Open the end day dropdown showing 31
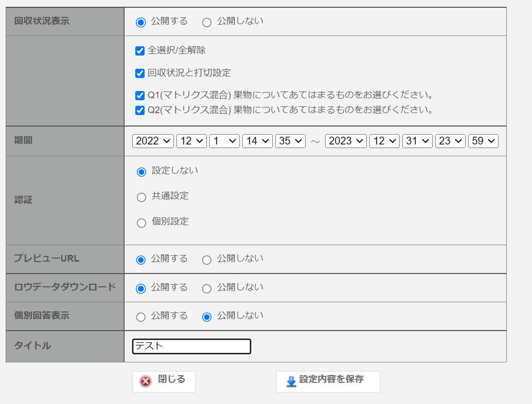The height and width of the screenshot is (404, 532). [417, 141]
